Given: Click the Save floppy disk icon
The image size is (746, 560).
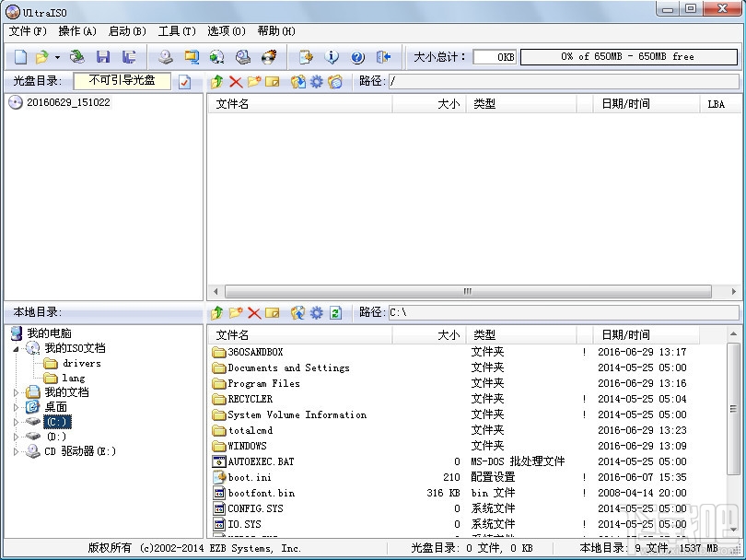Looking at the screenshot, I should click(103, 57).
